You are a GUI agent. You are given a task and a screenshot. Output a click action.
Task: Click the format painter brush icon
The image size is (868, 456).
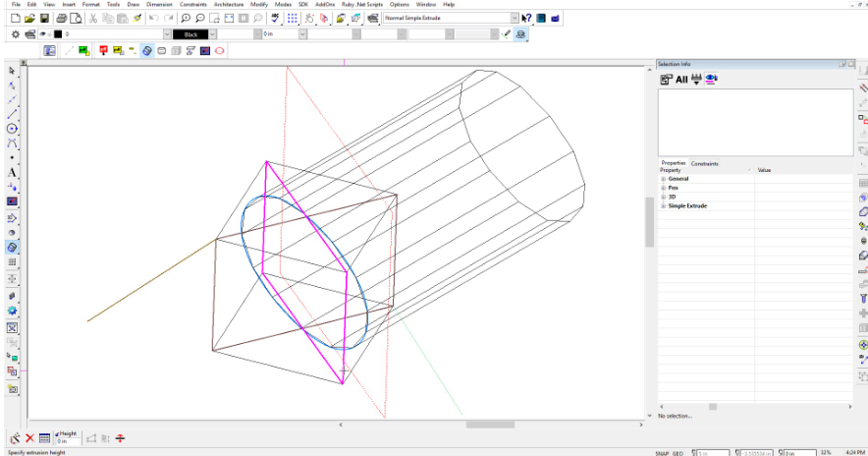coord(137,19)
